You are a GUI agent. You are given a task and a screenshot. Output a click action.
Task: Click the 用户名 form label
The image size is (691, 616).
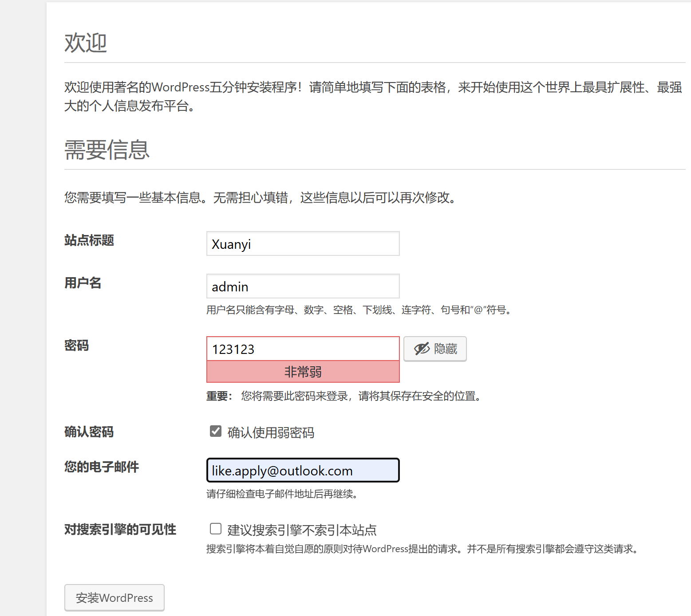click(x=83, y=283)
